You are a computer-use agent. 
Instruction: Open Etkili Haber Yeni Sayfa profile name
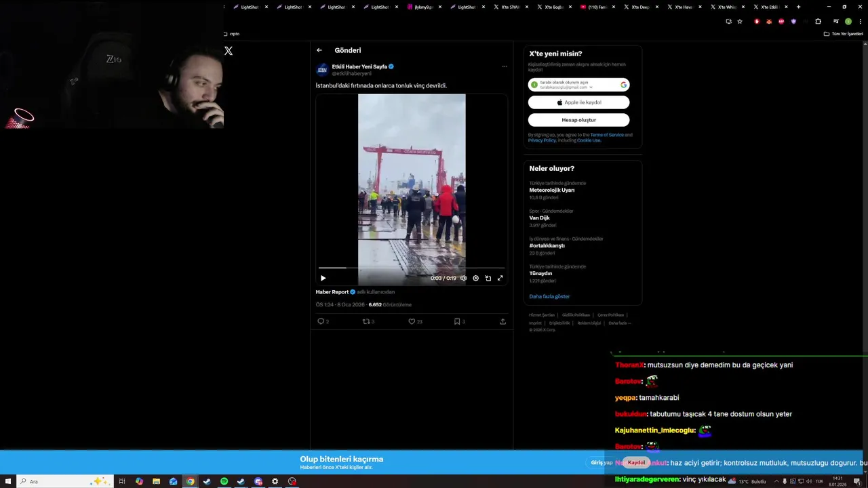(359, 66)
